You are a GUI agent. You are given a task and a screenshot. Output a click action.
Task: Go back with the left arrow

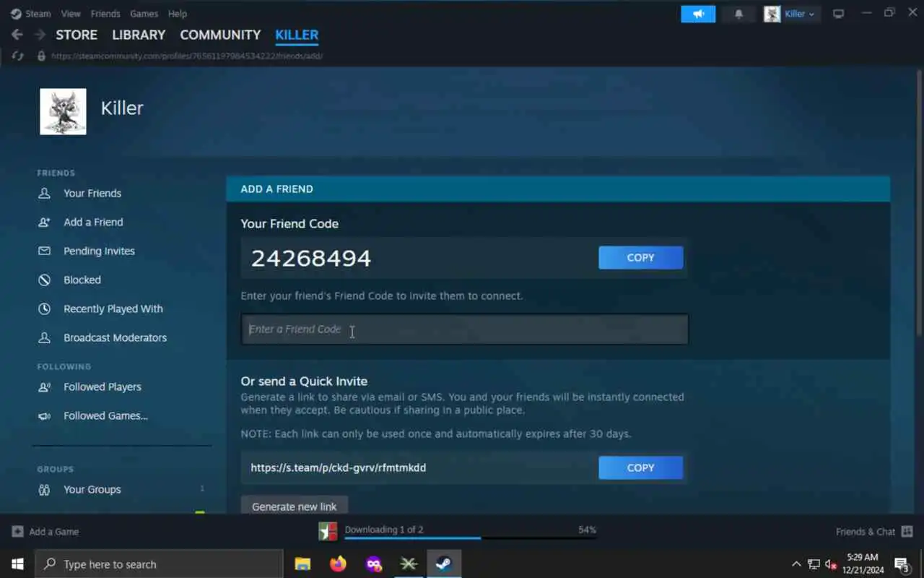pyautogui.click(x=17, y=35)
